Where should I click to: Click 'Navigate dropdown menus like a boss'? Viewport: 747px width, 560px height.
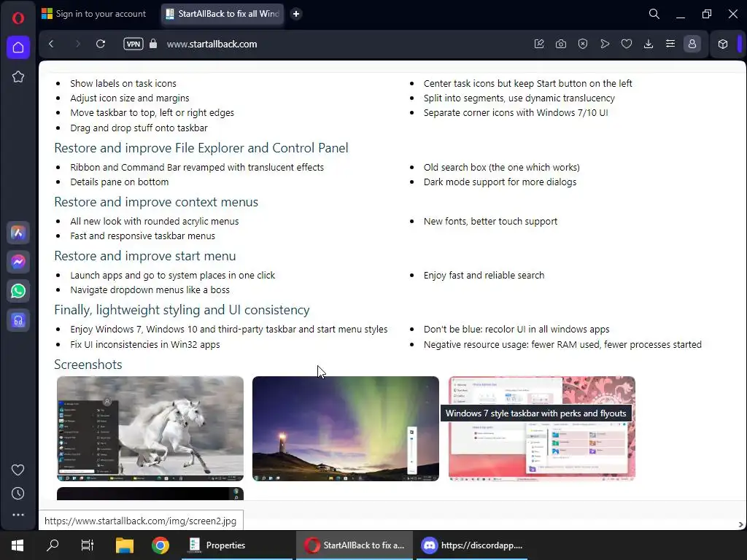[150, 289]
